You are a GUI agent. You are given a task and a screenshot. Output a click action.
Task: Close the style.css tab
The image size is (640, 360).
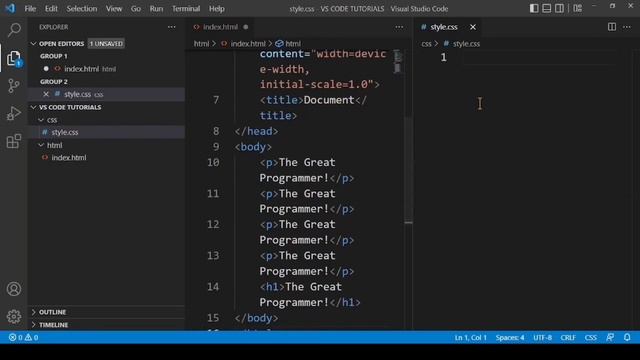(473, 27)
